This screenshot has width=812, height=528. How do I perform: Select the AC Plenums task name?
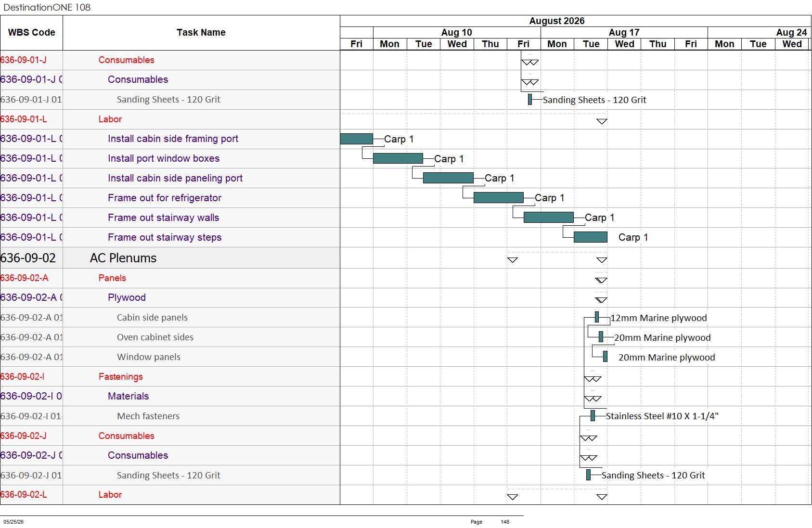tap(123, 258)
